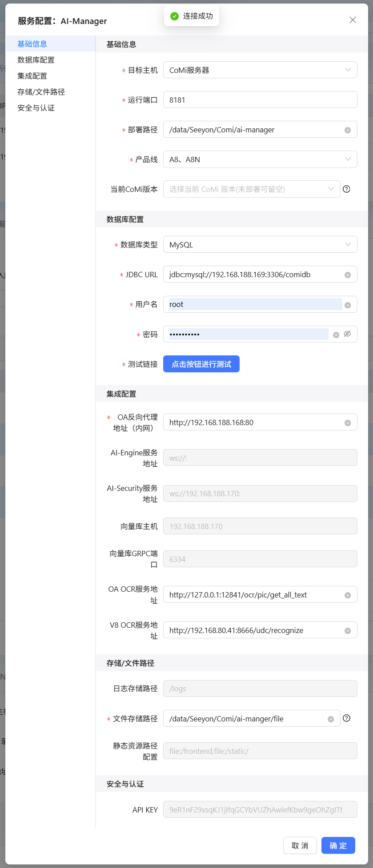Jump to 安全与认证 in left navigation
This screenshot has width=373, height=868.
click(51, 108)
